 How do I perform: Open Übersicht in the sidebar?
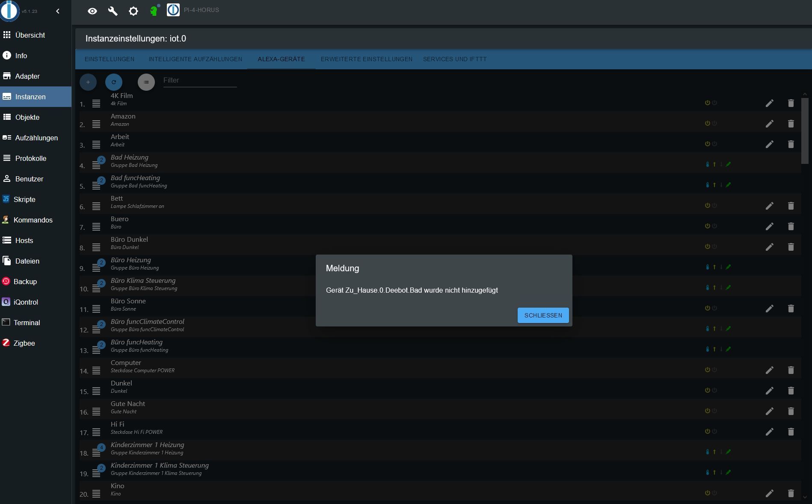click(x=36, y=35)
